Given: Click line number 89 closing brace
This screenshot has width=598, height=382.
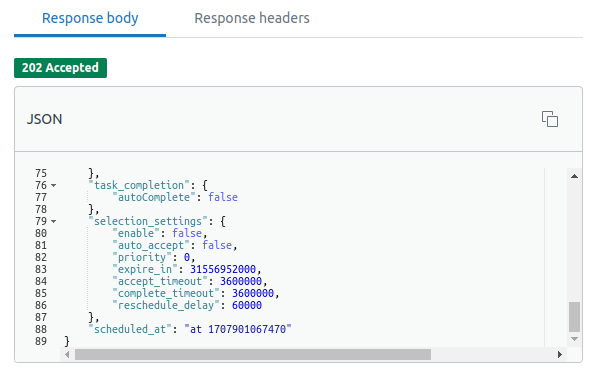Looking at the screenshot, I should (67, 341).
